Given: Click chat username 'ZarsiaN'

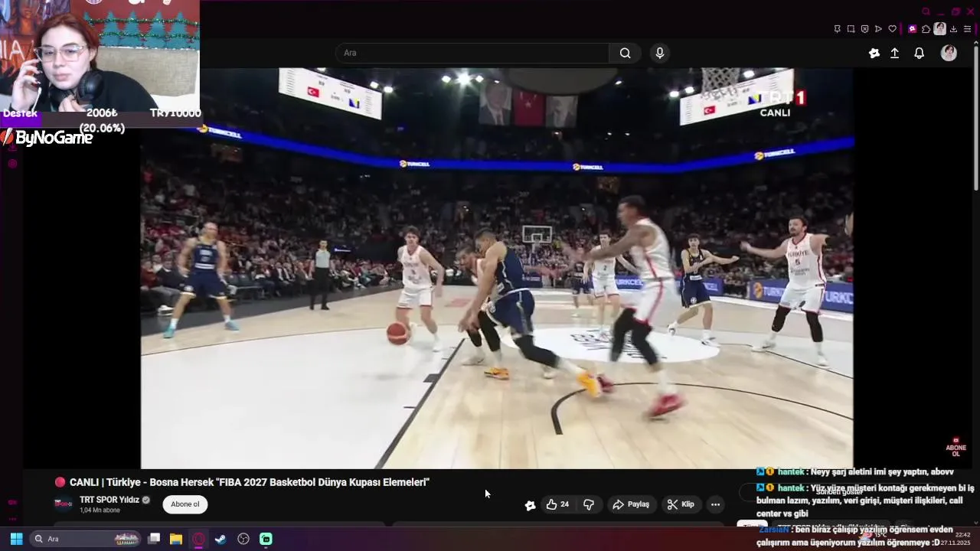Looking at the screenshot, I should pyautogui.click(x=774, y=530).
